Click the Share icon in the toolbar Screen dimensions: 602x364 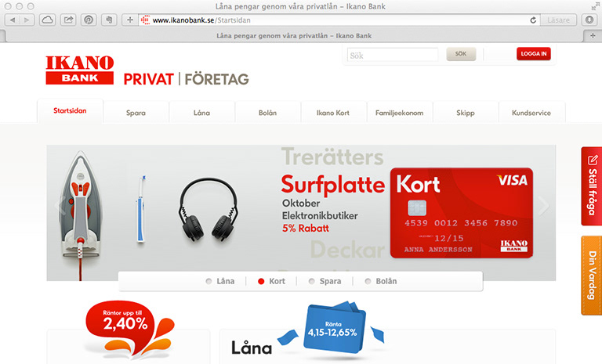(x=68, y=20)
